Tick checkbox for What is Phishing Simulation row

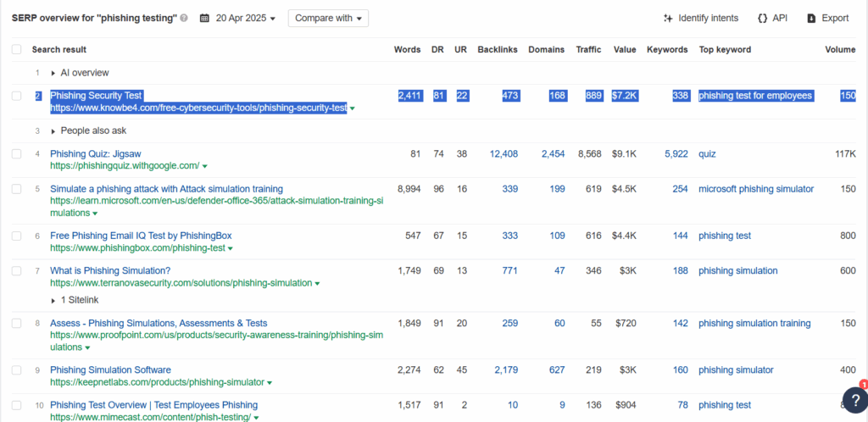coord(17,270)
